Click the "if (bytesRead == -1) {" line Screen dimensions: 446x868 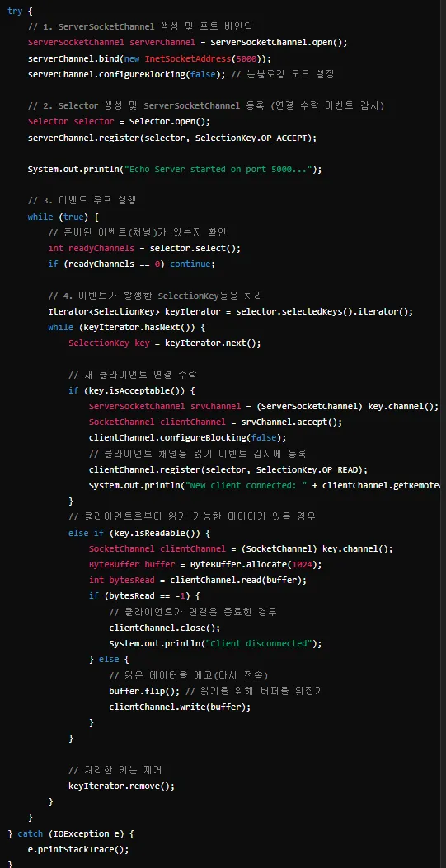coord(144,596)
